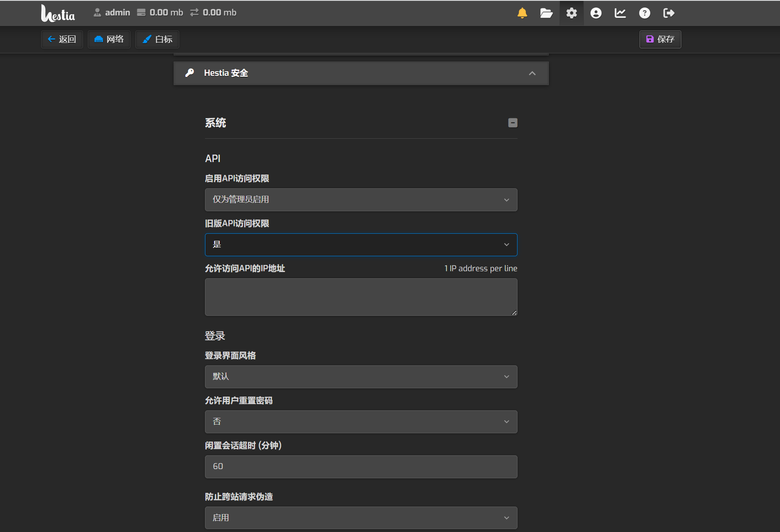The height and width of the screenshot is (532, 780).
Task: Click the 允许访问API的IP地址 text area
Action: click(361, 297)
